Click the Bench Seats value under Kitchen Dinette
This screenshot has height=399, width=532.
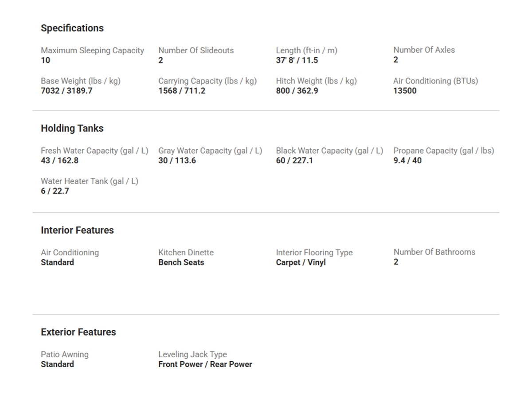click(x=181, y=262)
